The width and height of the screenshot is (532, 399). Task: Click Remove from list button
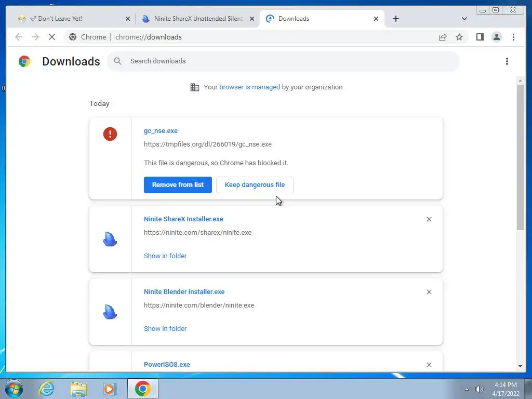pos(178,185)
